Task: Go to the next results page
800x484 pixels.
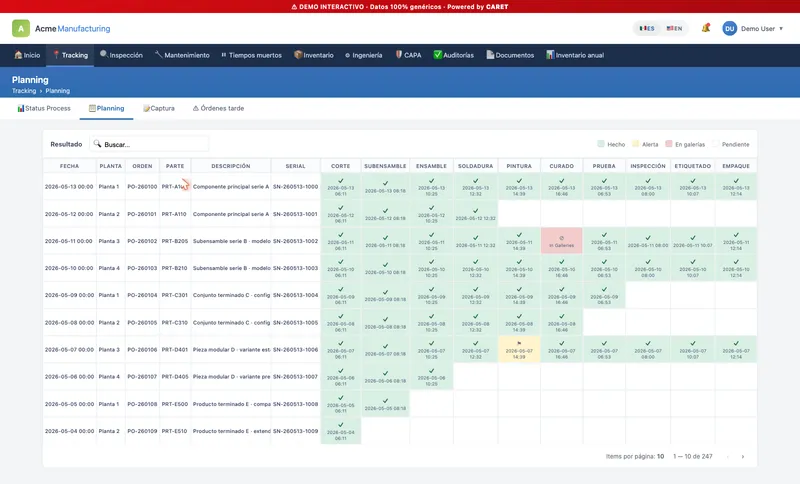Action: pyautogui.click(x=742, y=456)
